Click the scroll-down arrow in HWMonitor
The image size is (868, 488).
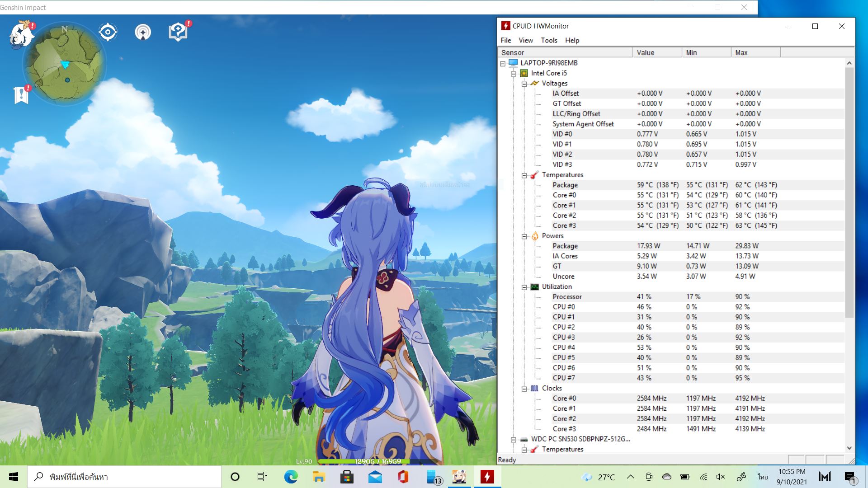click(849, 448)
